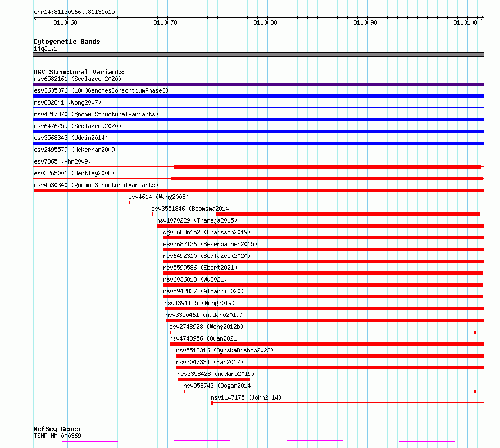The height and width of the screenshot is (448, 500).
Task: Click the TSHR|NM_000369 gene label
Action: [57, 436]
